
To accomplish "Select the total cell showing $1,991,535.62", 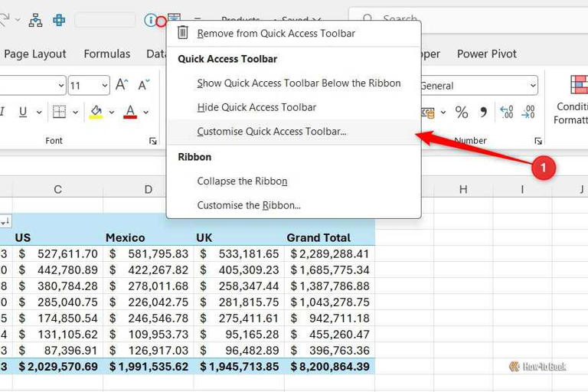I will coord(149,367).
